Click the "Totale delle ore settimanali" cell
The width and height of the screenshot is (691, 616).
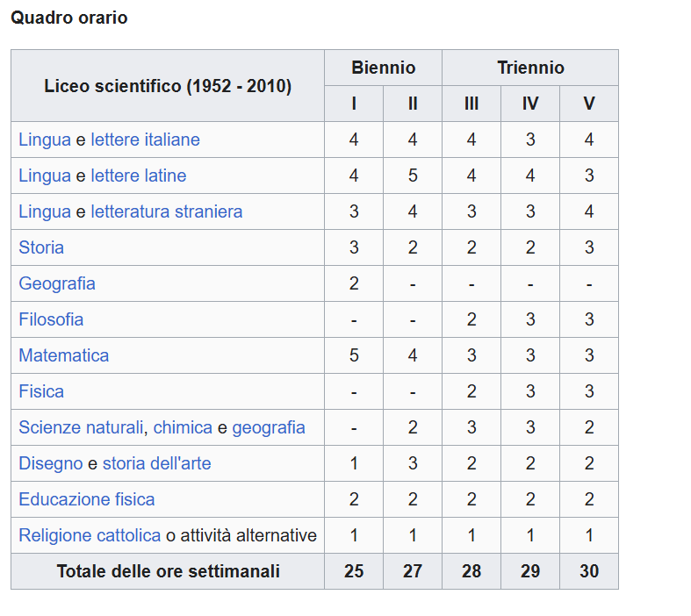(x=168, y=571)
